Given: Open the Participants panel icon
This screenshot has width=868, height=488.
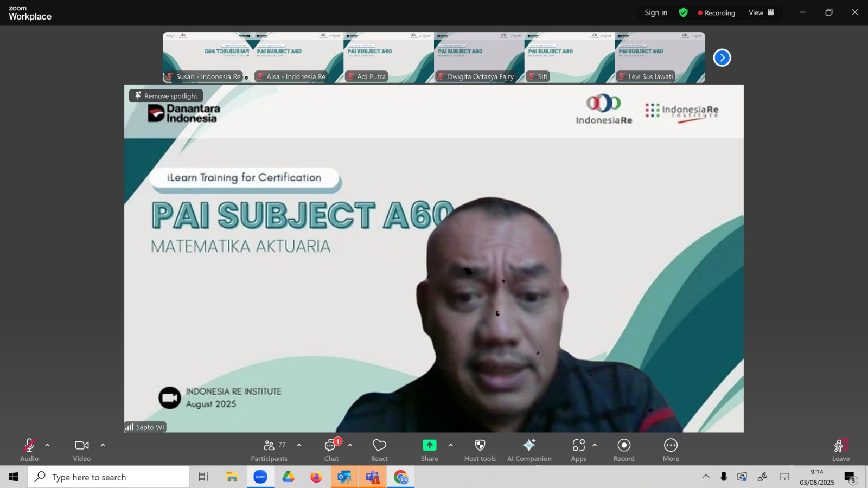Looking at the screenshot, I should click(269, 446).
